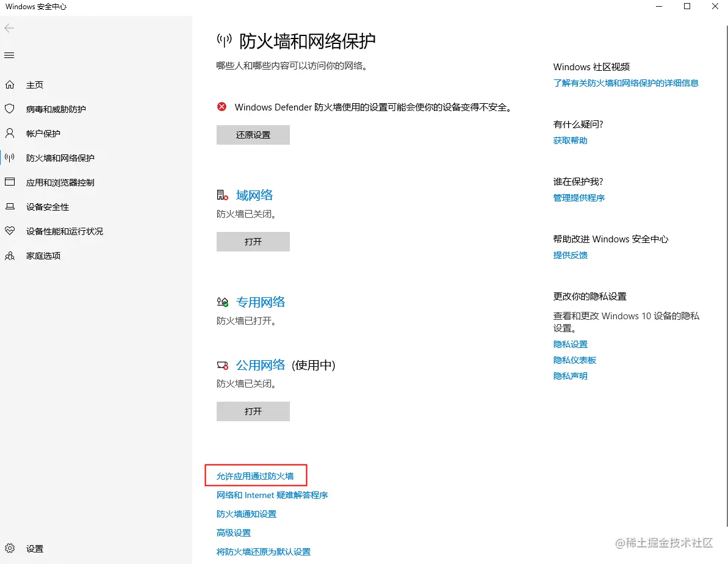Go to 主页 in sidebar
The height and width of the screenshot is (564, 728).
35,85
